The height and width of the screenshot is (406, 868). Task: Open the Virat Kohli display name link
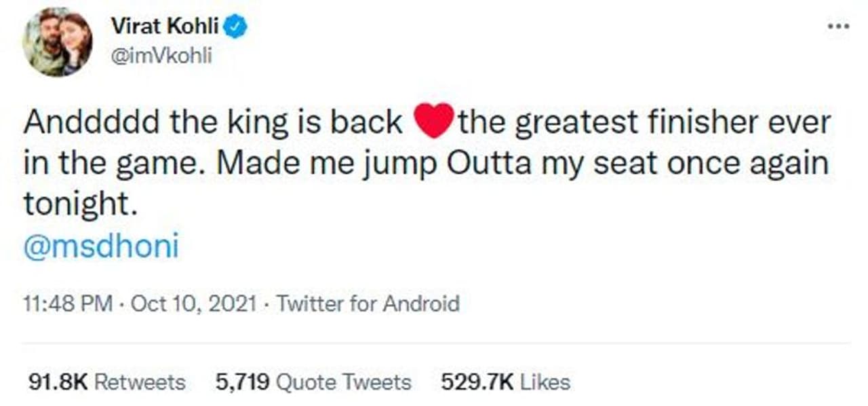(x=166, y=27)
